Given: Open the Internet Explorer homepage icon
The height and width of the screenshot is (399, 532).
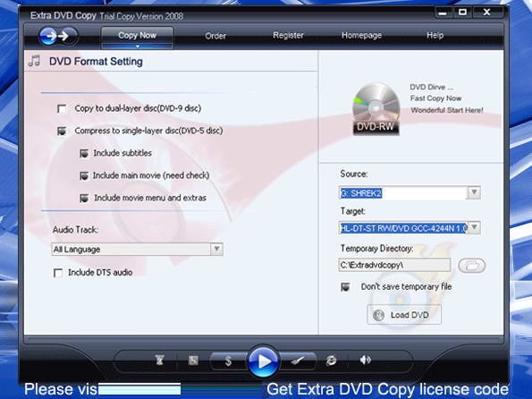Looking at the screenshot, I should tap(331, 361).
